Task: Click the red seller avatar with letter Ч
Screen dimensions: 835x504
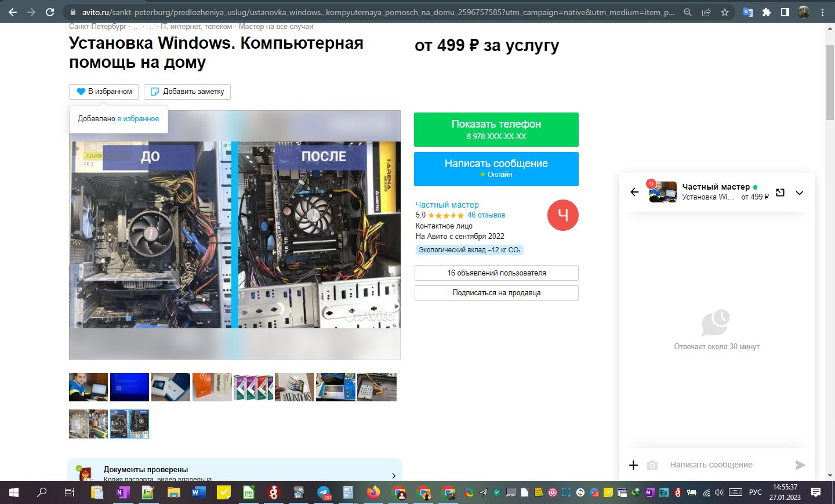Action: (x=563, y=215)
